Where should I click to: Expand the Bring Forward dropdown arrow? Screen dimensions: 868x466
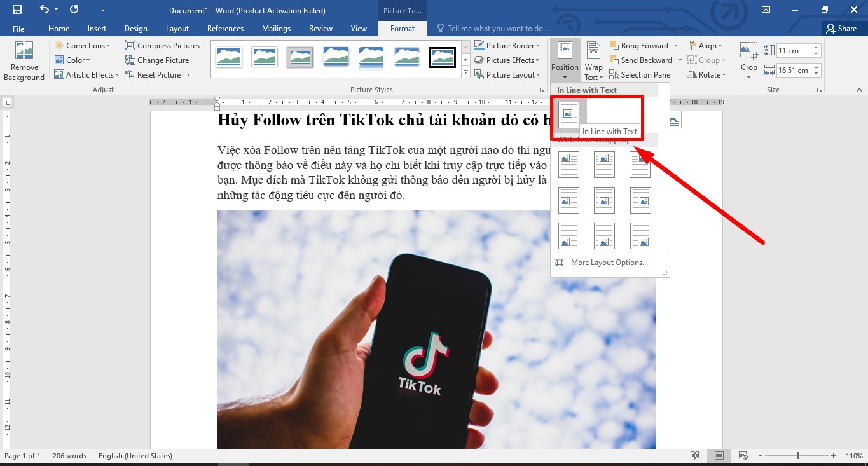676,46
